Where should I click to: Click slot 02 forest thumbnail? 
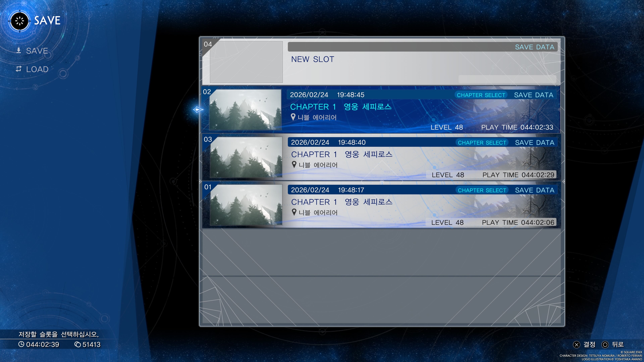[245, 110]
